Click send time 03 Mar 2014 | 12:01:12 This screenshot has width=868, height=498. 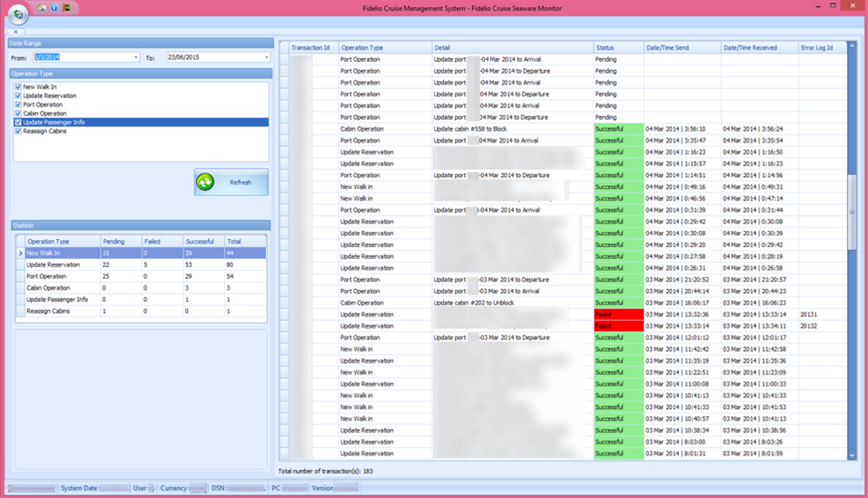[677, 338]
